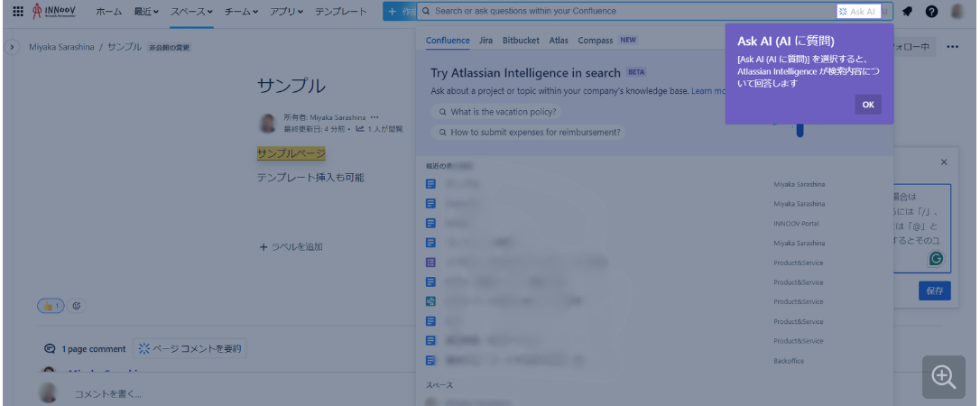Click the サンプル page title

(x=291, y=87)
